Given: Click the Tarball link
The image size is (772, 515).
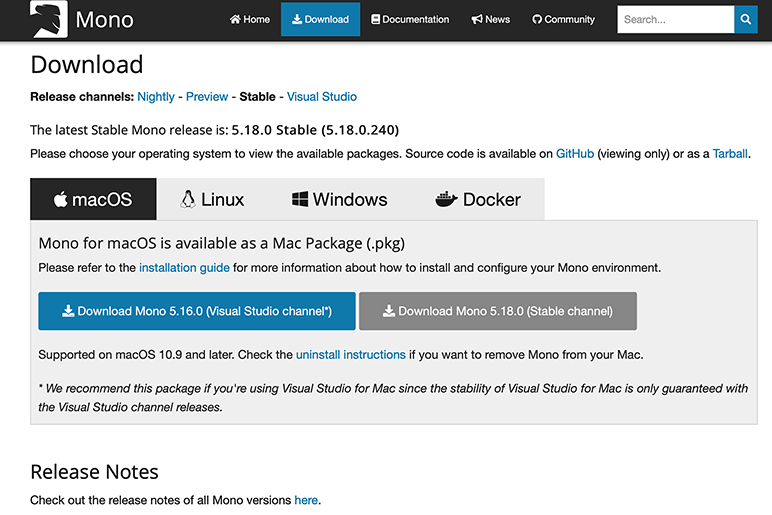Looking at the screenshot, I should tap(730, 154).
